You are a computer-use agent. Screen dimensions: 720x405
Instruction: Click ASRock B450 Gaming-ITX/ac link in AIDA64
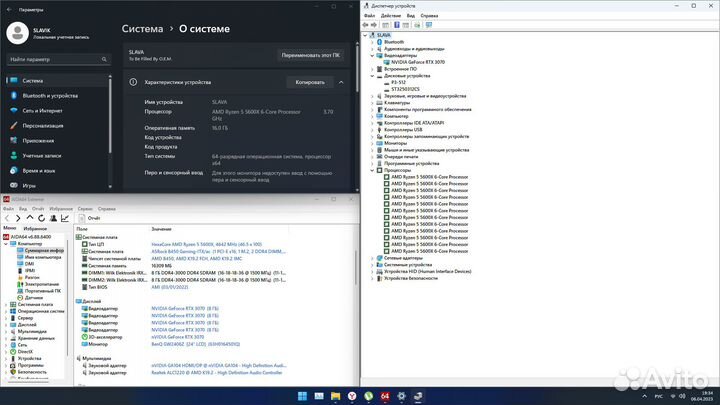pyautogui.click(x=219, y=252)
